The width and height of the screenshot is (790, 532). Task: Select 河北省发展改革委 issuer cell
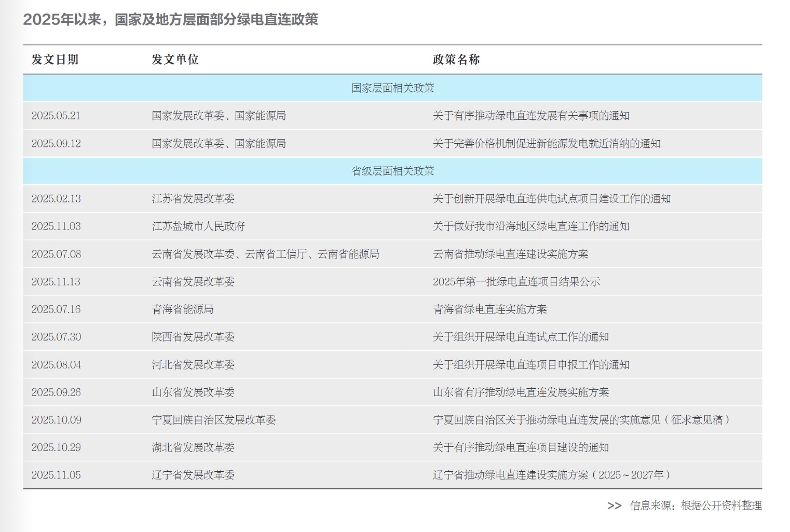[x=193, y=365]
